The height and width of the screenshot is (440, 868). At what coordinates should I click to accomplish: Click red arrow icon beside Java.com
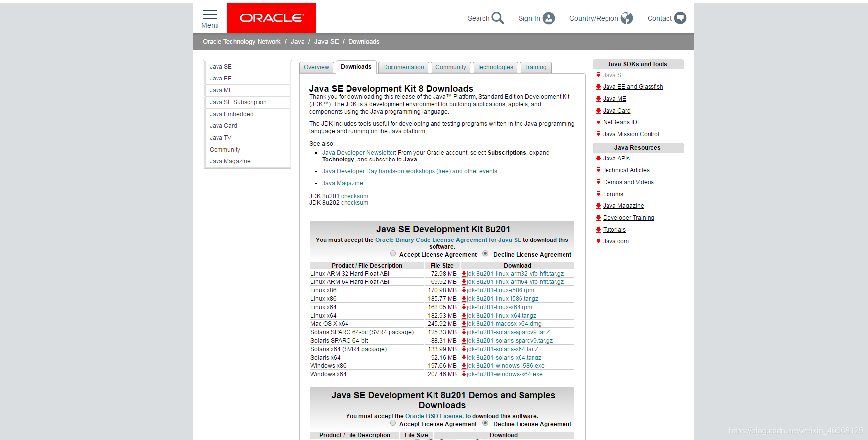(598, 241)
